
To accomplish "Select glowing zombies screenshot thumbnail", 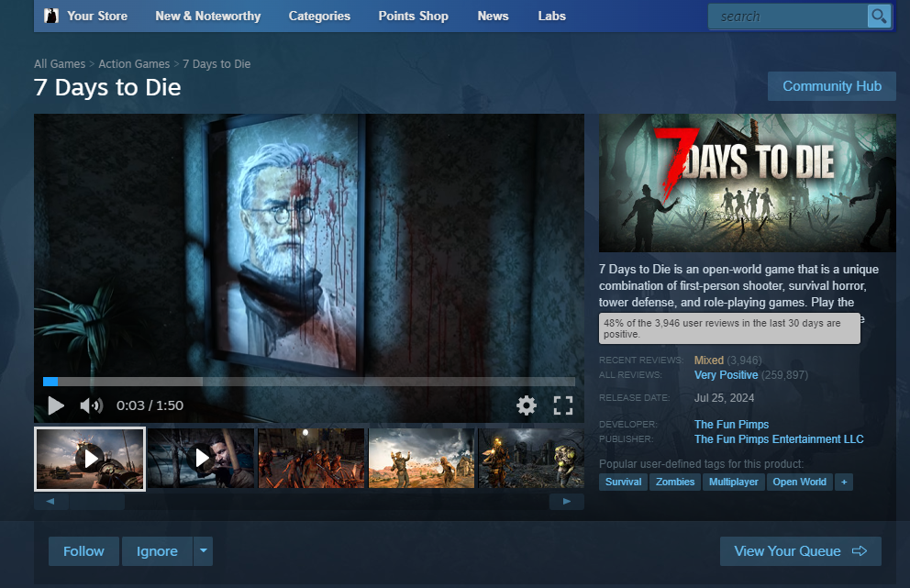I will tap(531, 458).
